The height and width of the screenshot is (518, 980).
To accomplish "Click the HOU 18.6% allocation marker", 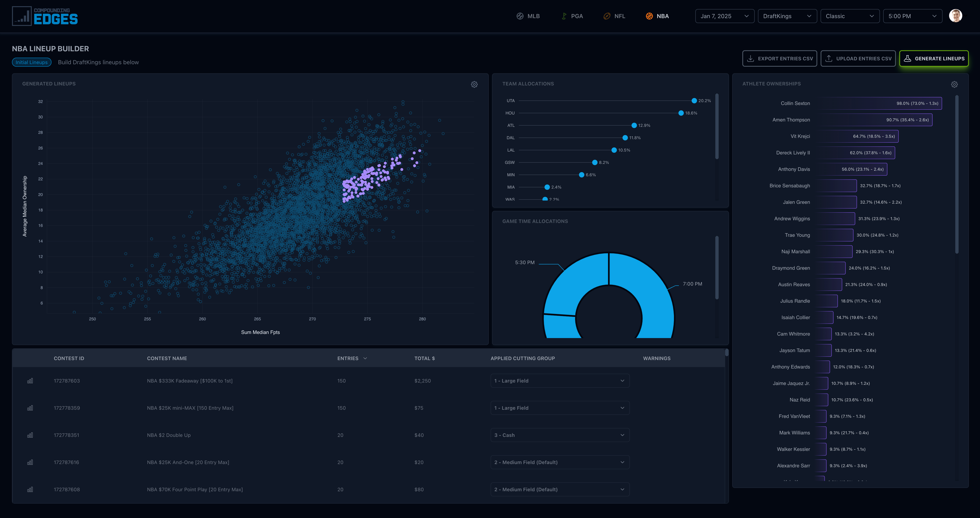I will click(x=681, y=113).
